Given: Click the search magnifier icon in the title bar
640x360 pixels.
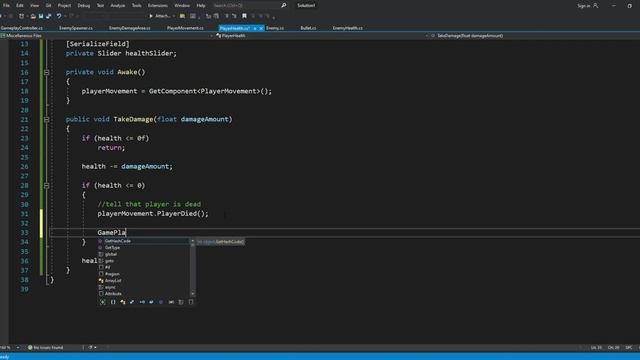Looking at the screenshot, I should pyautogui.click(x=284, y=5).
